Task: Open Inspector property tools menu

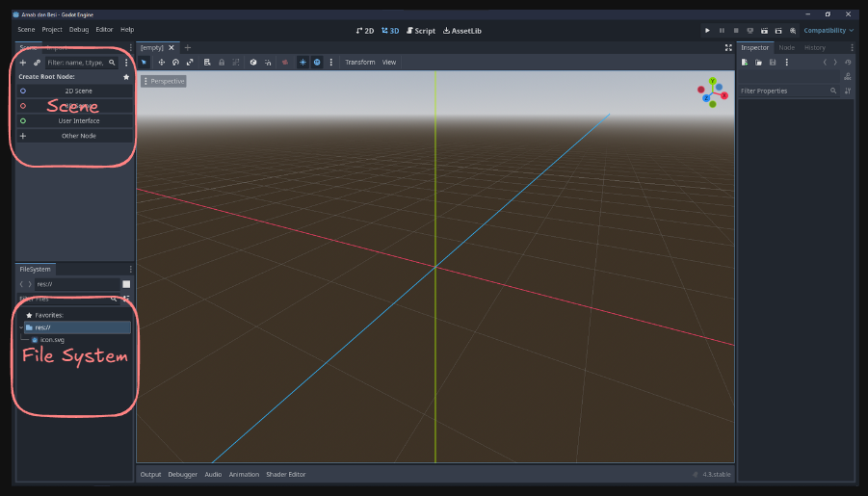Action: tap(848, 91)
